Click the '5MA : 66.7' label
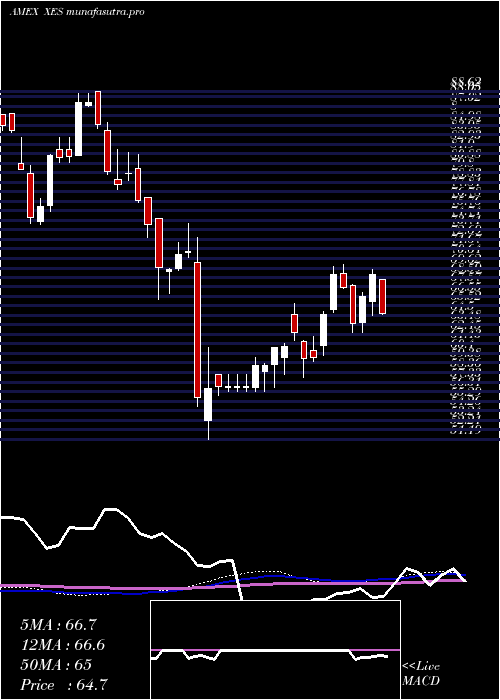500x700 pixels. 58,625
